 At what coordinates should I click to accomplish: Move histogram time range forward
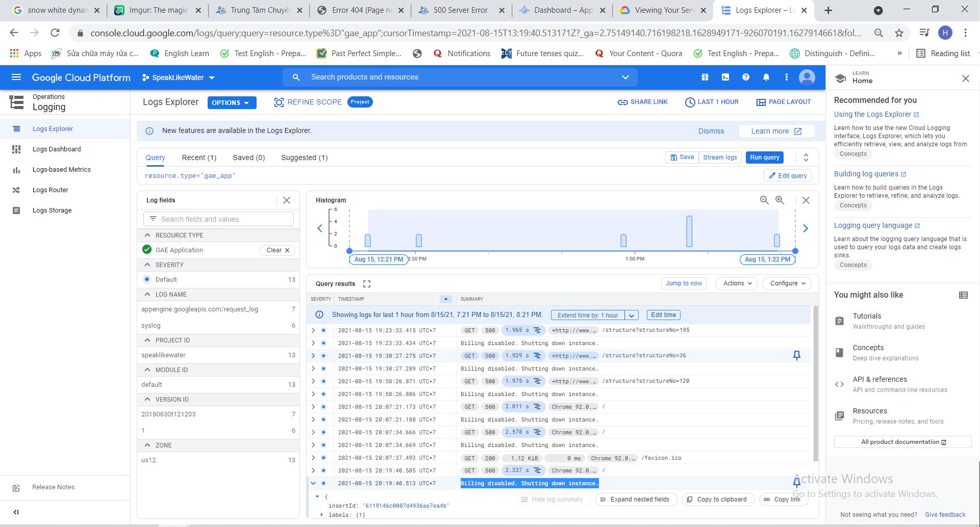click(x=806, y=228)
